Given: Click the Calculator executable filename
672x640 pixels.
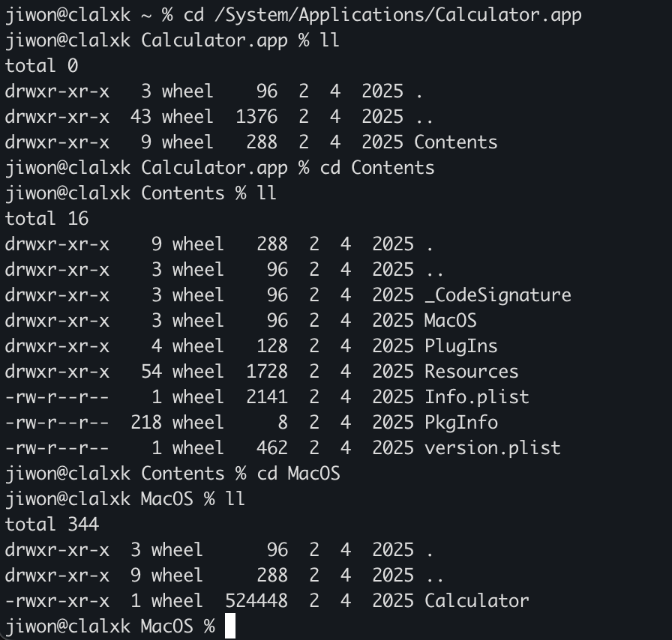Looking at the screenshot, I should [x=476, y=600].
